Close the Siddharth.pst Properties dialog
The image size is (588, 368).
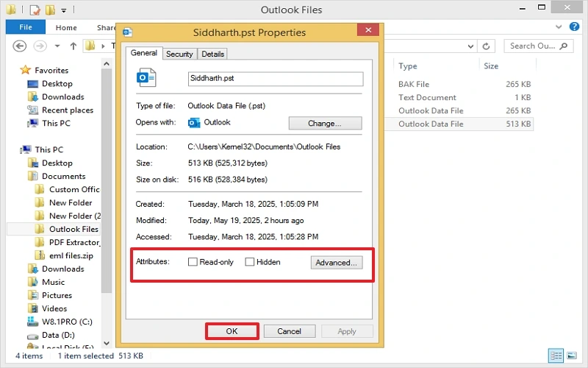tap(368, 29)
